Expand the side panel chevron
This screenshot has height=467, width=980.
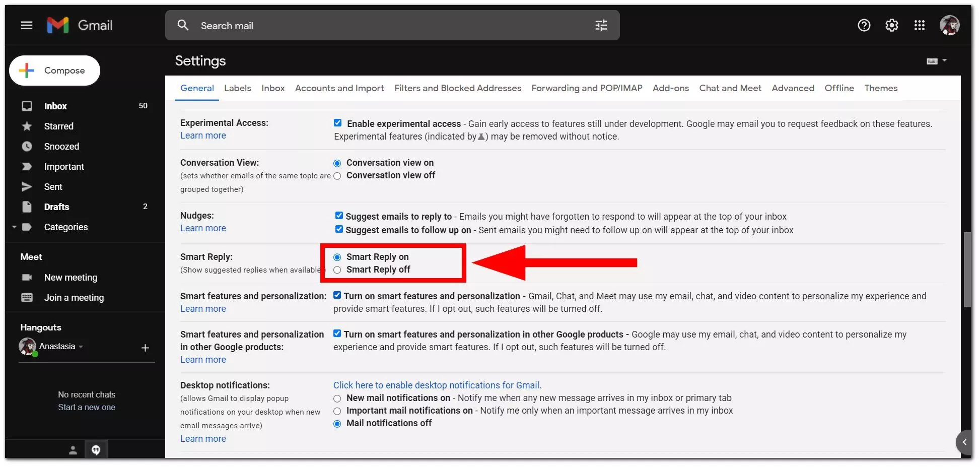964,442
